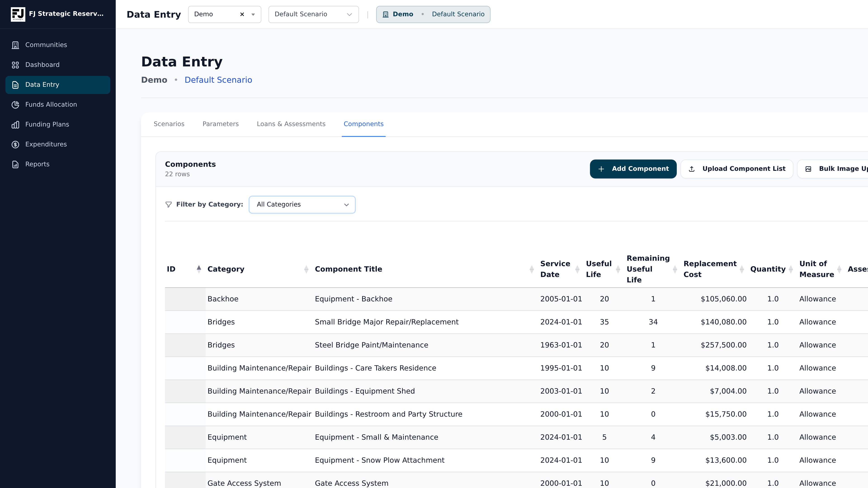Sort by the Category column arrow
Viewport: 868px width, 488px height.
click(306, 269)
